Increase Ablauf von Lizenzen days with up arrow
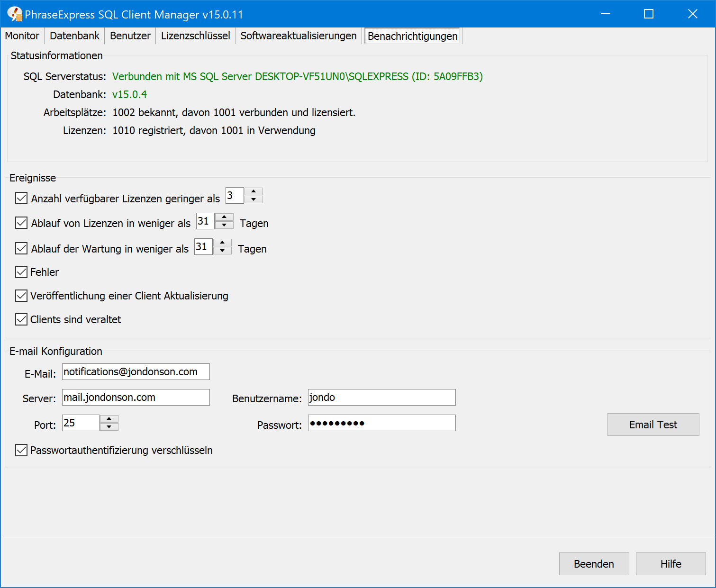This screenshot has height=588, width=716. point(224,217)
